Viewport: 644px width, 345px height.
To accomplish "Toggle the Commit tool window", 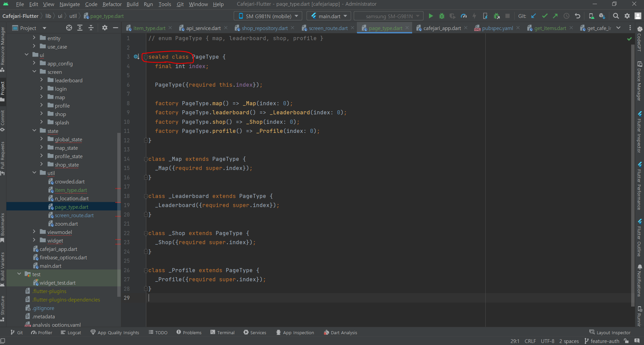I will (x=3, y=121).
